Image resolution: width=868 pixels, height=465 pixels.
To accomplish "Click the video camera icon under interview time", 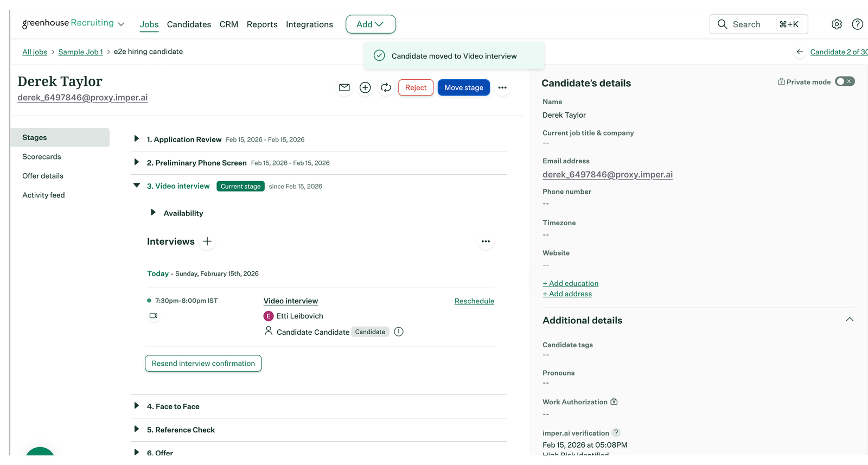I will (x=154, y=315).
